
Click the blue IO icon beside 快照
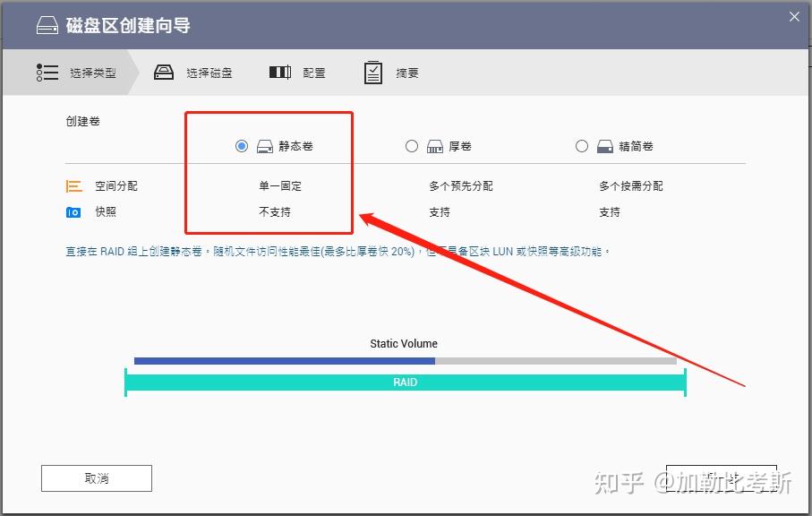74,212
